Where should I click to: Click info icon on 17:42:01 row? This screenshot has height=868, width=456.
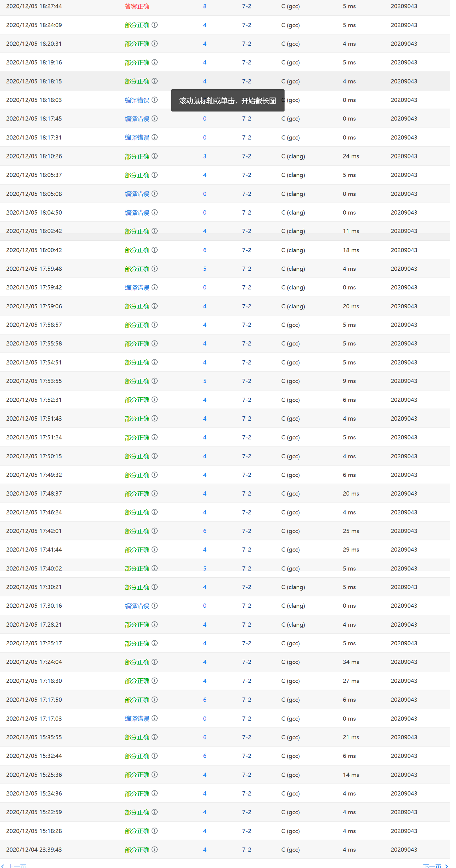point(155,531)
